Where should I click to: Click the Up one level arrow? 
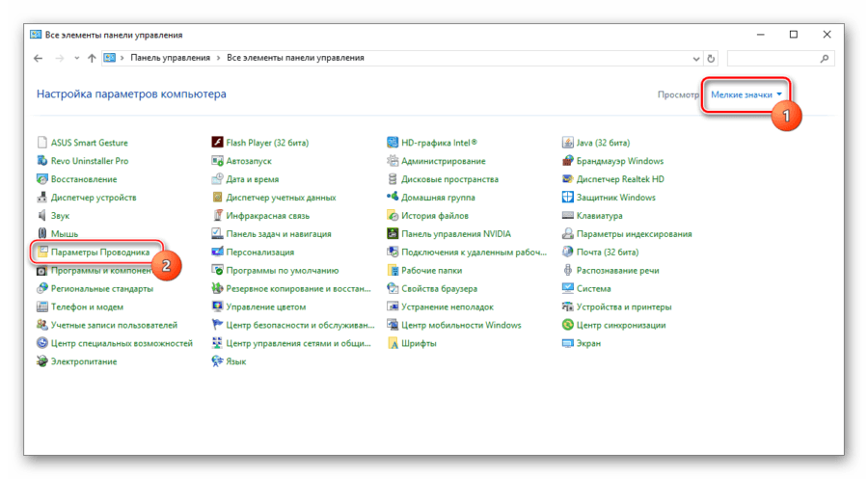point(91,58)
